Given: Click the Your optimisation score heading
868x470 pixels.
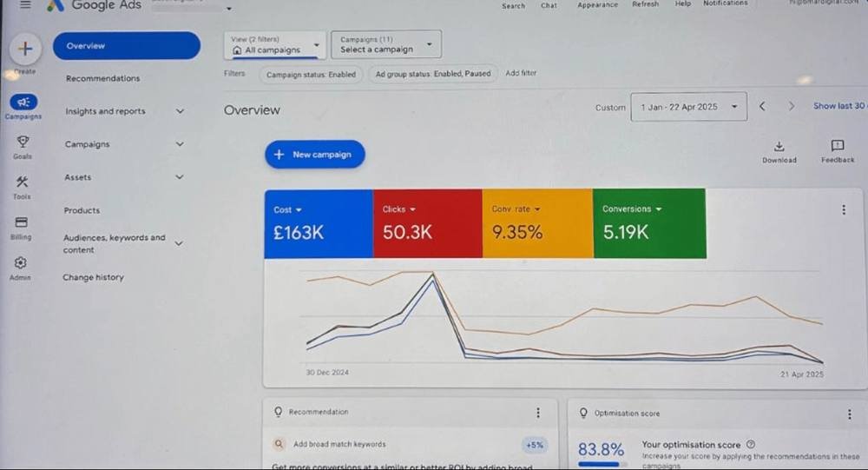Looking at the screenshot, I should pos(691,445).
